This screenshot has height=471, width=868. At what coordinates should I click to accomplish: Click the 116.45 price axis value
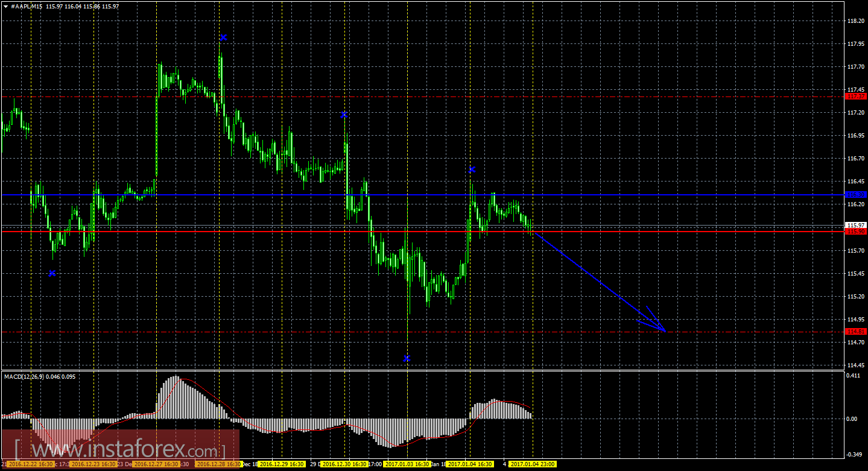tap(855, 181)
